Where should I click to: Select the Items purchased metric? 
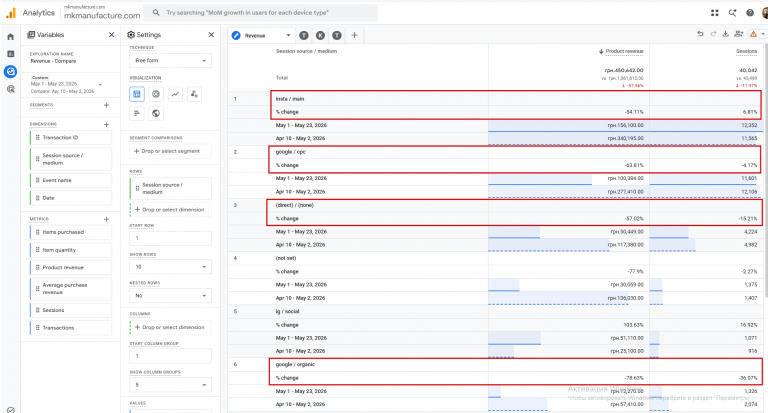pyautogui.click(x=71, y=232)
